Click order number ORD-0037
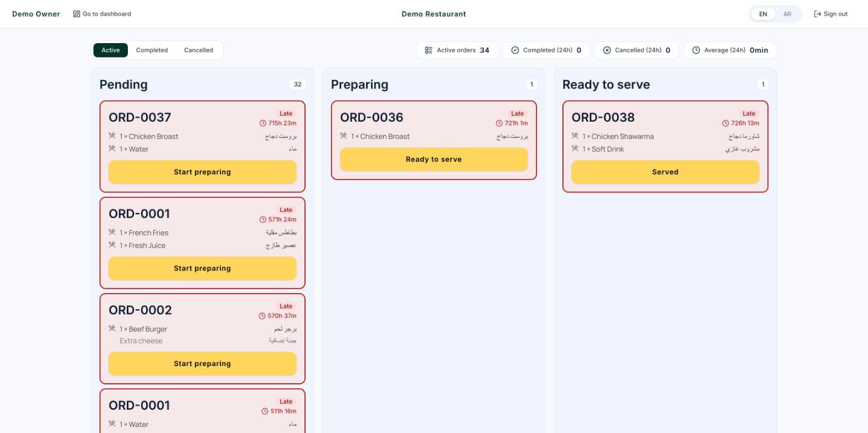868x433 pixels. point(140,117)
